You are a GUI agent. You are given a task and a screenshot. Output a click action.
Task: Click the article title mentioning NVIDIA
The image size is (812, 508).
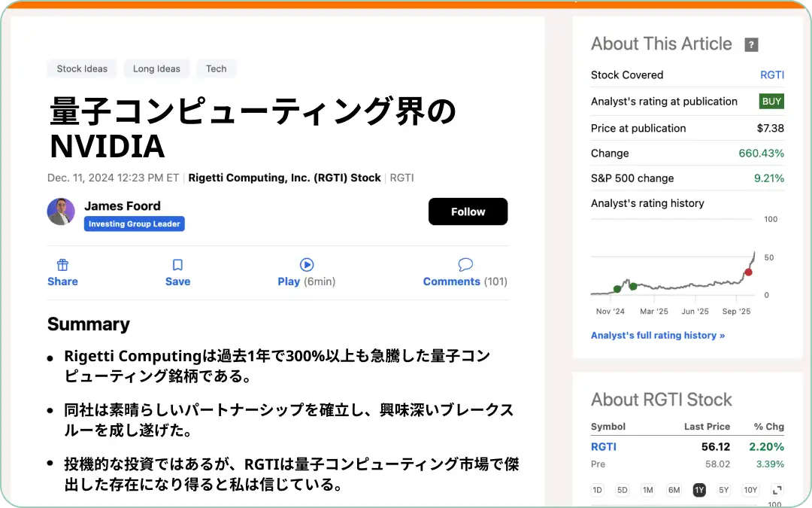point(253,128)
